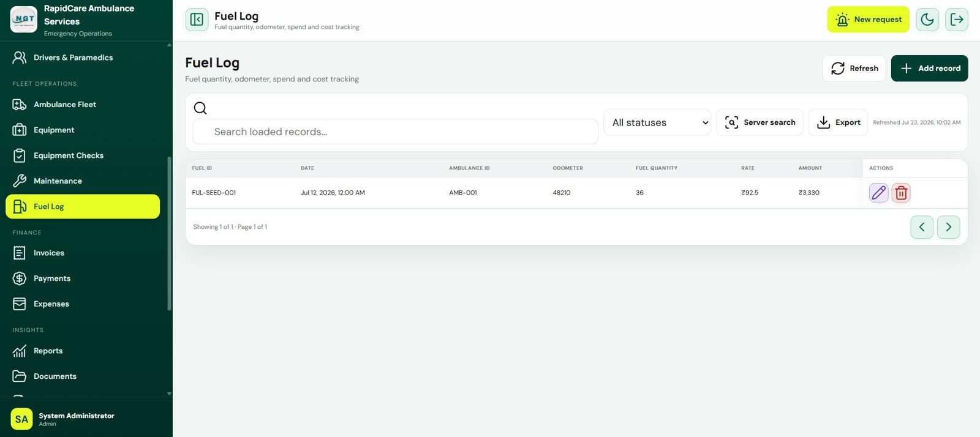Click the Documents folder icon
The image size is (980, 437).
20,376
